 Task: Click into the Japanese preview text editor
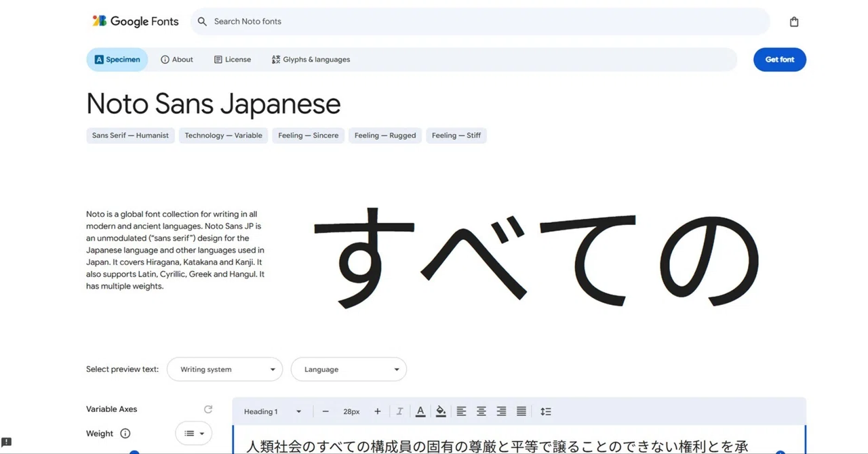(519, 440)
